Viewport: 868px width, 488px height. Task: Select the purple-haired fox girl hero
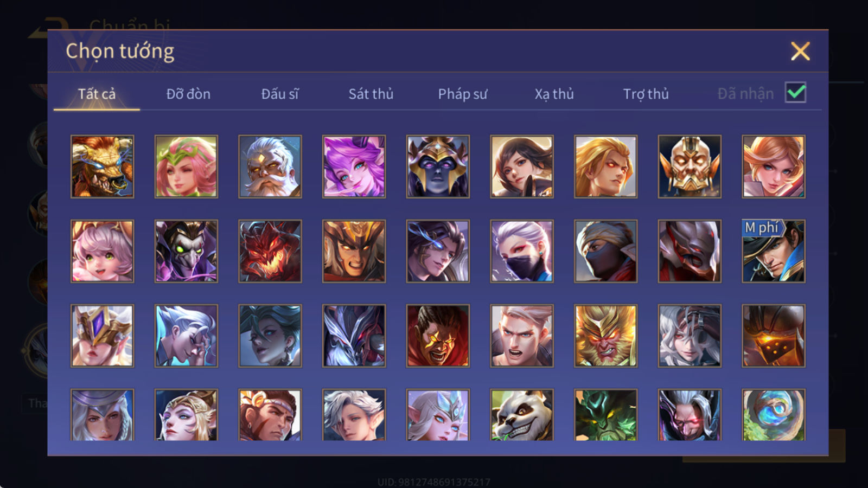(354, 166)
